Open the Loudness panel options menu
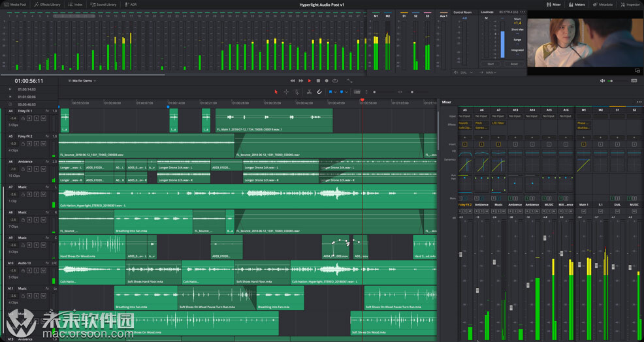Screen dimensions: 644x342 point(523,12)
